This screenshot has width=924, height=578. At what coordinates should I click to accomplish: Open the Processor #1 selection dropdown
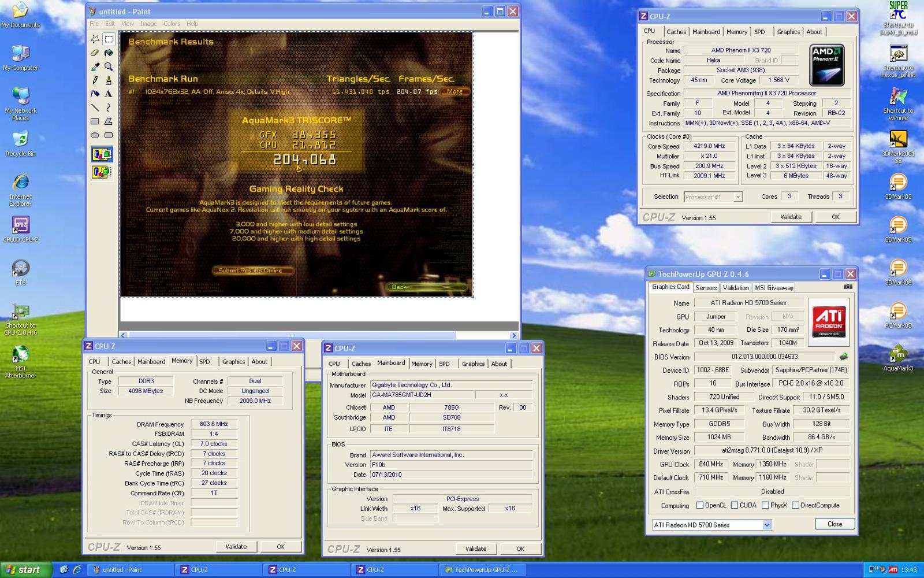(738, 197)
